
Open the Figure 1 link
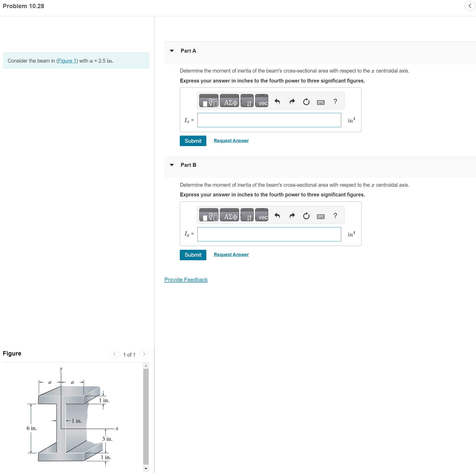pyautogui.click(x=67, y=61)
